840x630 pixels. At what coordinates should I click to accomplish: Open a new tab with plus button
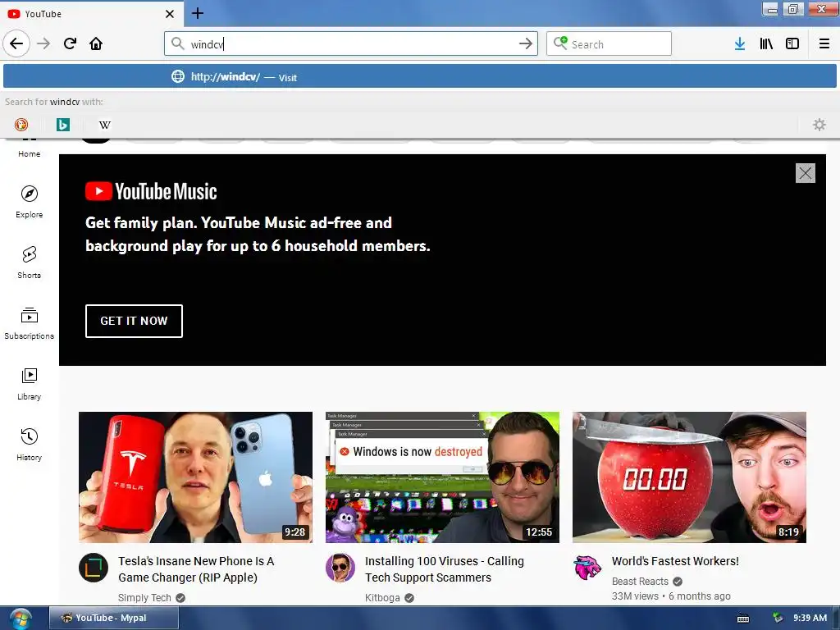pyautogui.click(x=197, y=13)
